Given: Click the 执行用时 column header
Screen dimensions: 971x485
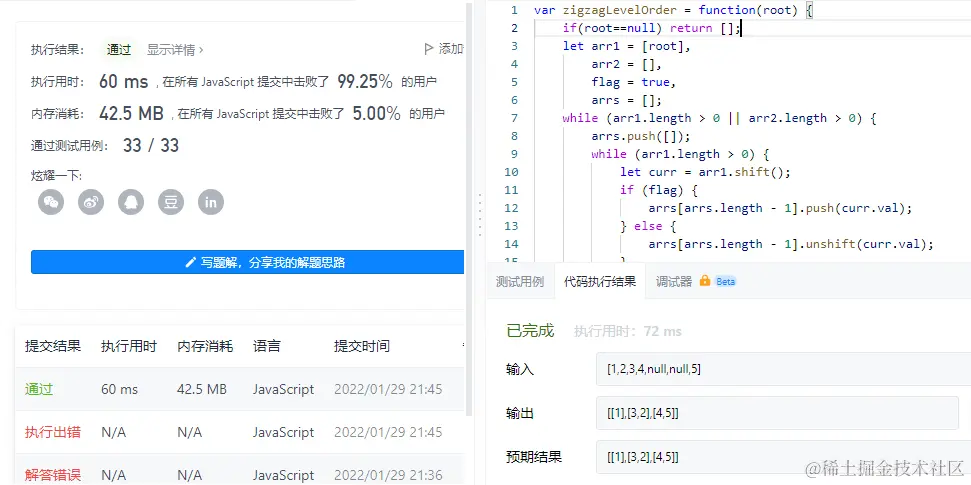Looking at the screenshot, I should [129, 346].
